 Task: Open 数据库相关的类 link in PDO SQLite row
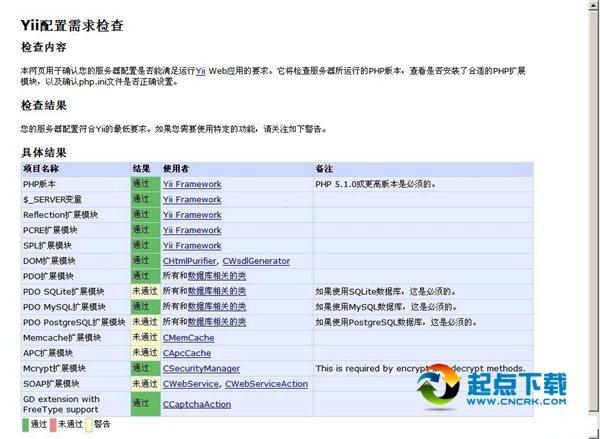pyautogui.click(x=217, y=291)
